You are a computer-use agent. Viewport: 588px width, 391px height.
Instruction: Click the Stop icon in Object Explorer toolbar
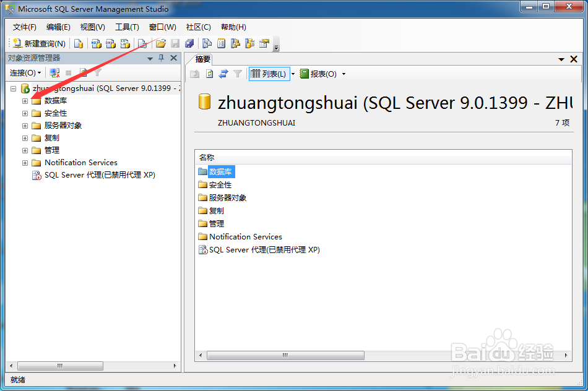click(x=69, y=73)
